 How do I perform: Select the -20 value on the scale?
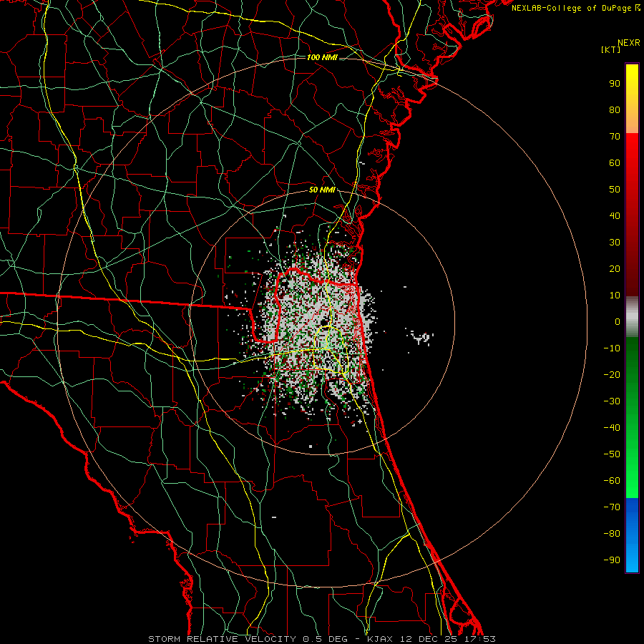(x=612, y=375)
